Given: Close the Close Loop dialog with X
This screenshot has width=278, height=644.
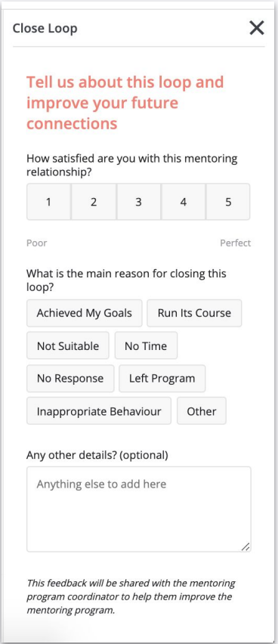Looking at the screenshot, I should (x=257, y=28).
